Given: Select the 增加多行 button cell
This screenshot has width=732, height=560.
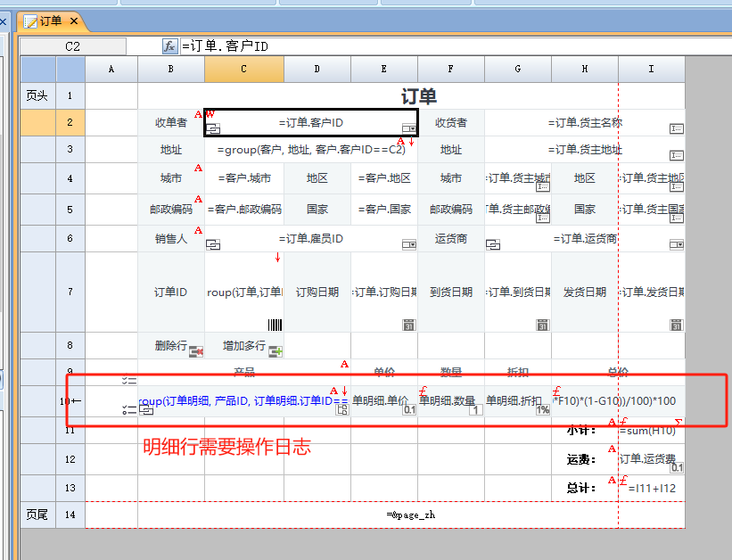Looking at the screenshot, I should (239, 346).
